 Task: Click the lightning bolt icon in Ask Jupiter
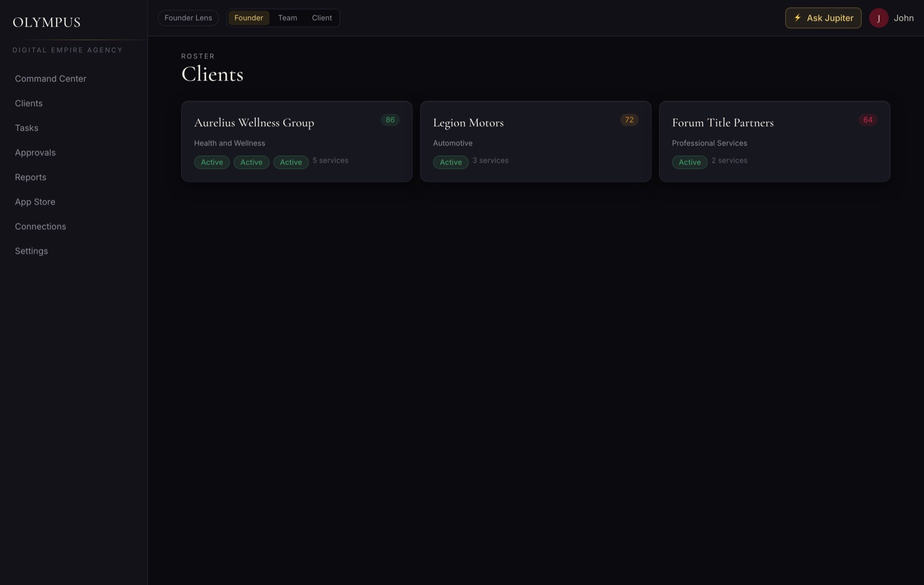pos(798,18)
